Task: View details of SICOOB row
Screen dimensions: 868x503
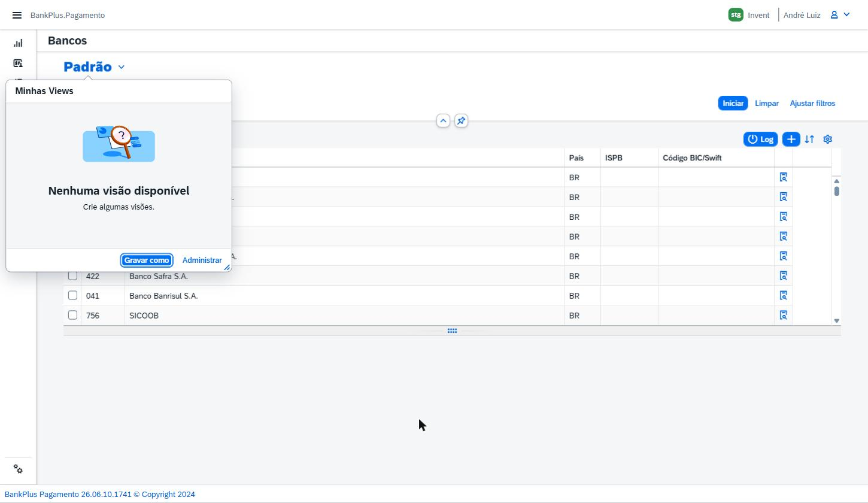Action: coord(783,315)
